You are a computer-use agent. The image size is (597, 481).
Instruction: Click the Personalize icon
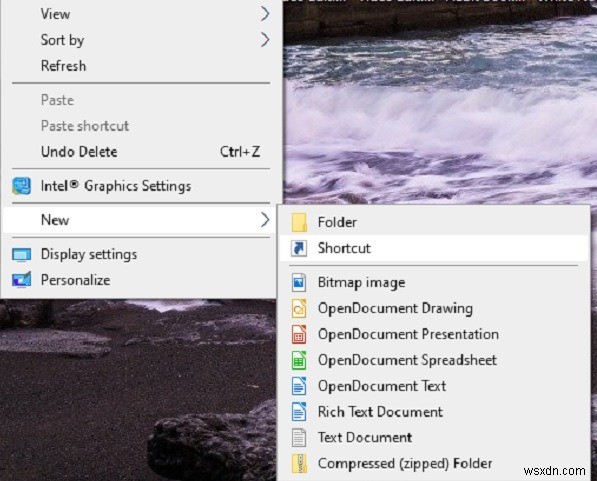tap(21, 280)
